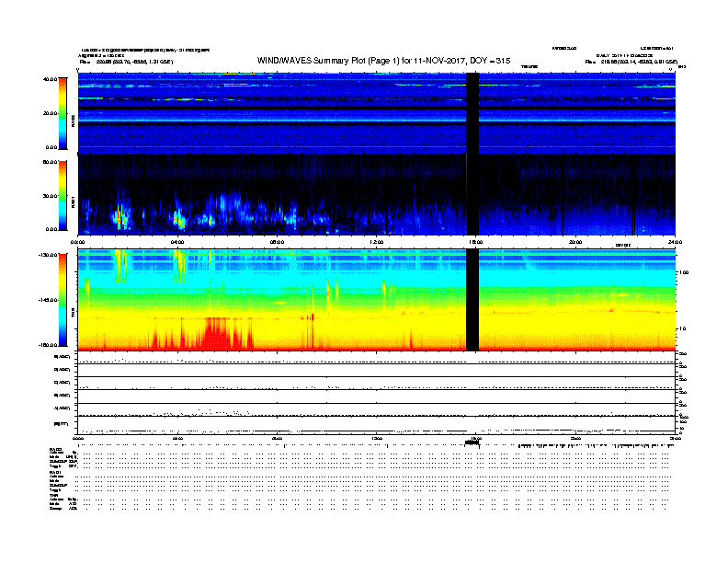
Task: Click the black data gap in RAD2 spectrogram
Action: pyautogui.click(x=472, y=113)
